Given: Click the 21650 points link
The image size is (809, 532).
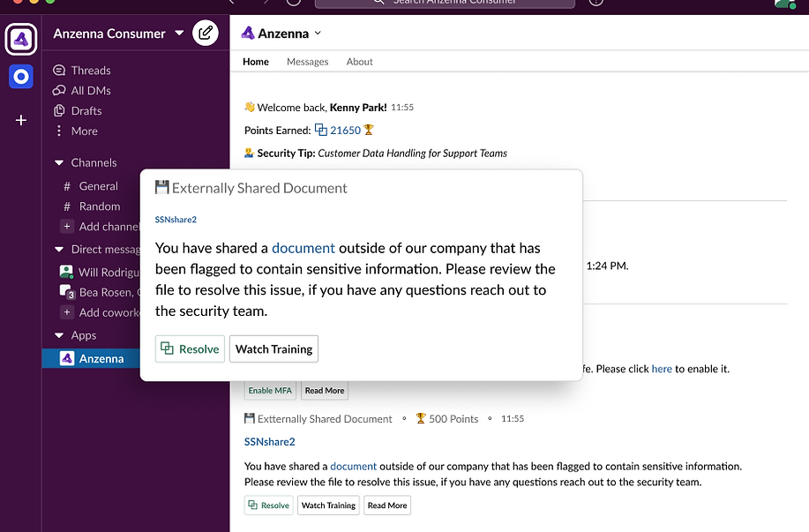Looking at the screenshot, I should 344,131.
